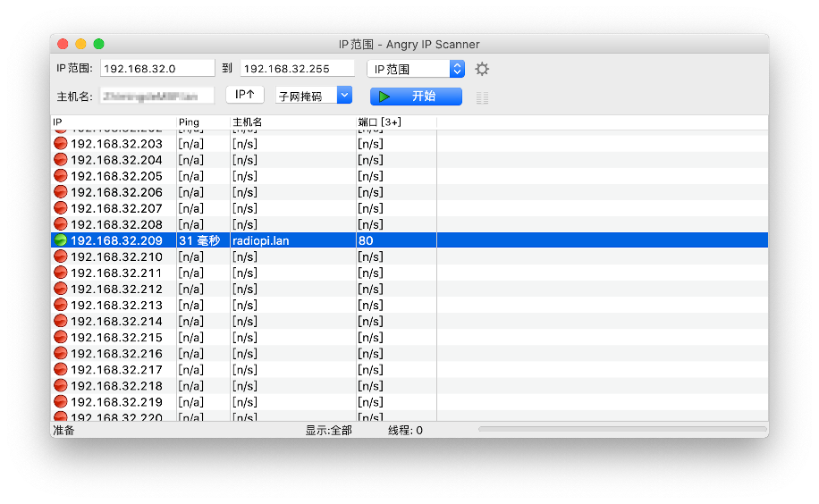Click the red status icon for 192.168.32.219

tap(61, 402)
